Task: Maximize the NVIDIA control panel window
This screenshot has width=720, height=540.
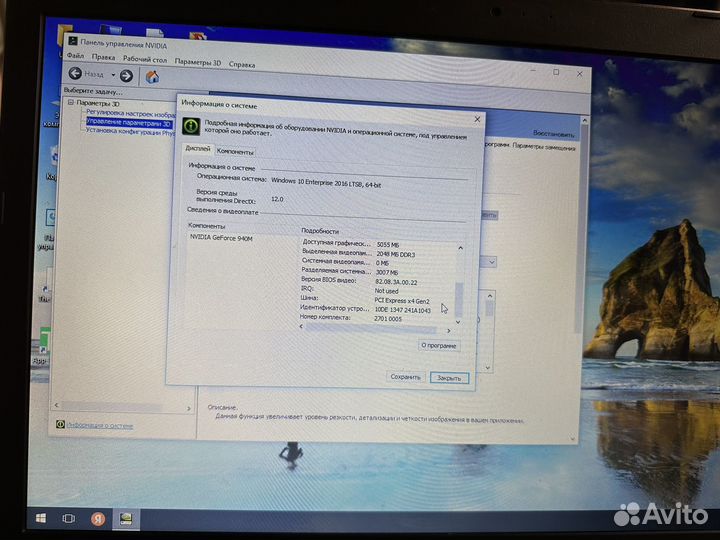Action: (556, 72)
